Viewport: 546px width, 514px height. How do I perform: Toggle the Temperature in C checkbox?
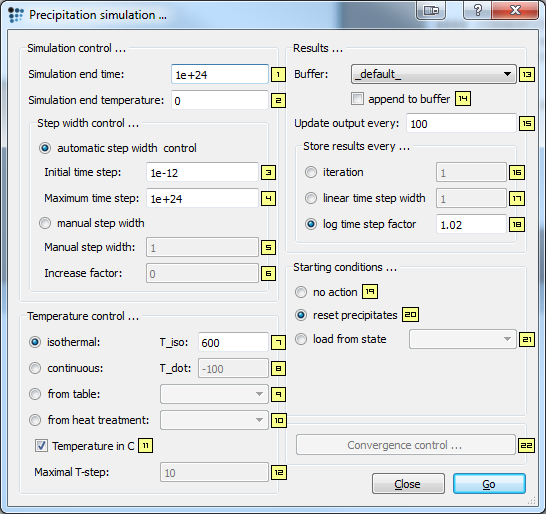[x=41, y=446]
